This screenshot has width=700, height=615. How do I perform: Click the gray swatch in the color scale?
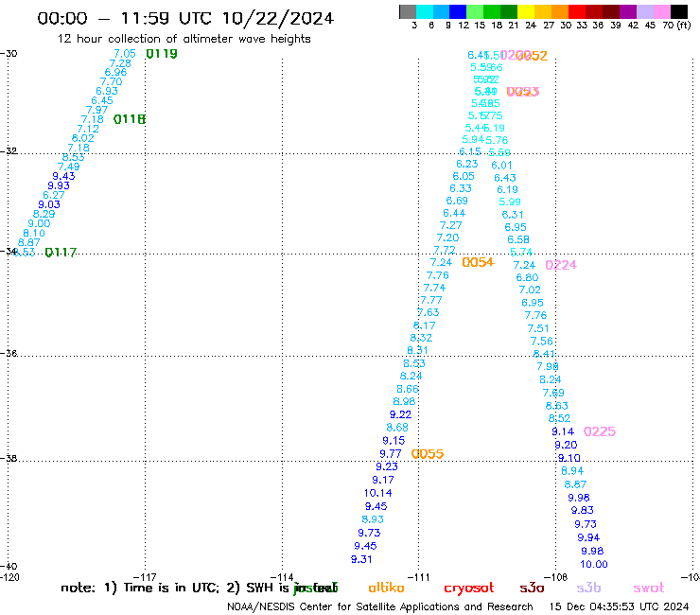point(408,11)
